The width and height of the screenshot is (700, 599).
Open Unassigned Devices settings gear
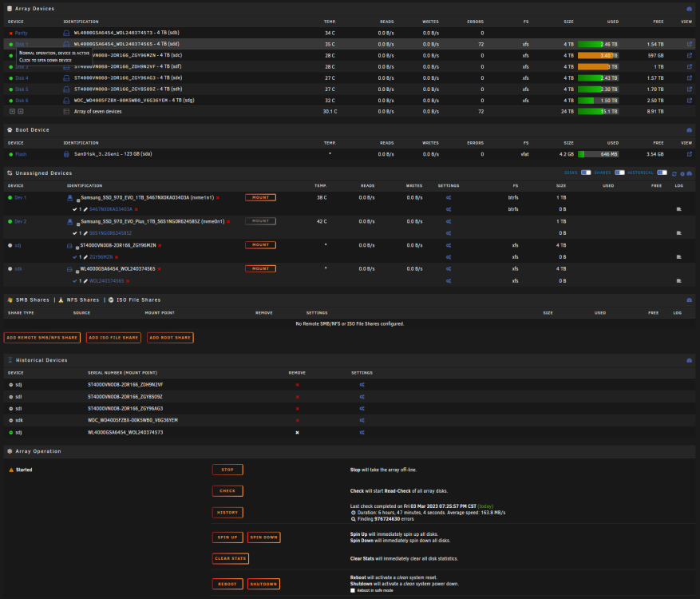pos(682,173)
